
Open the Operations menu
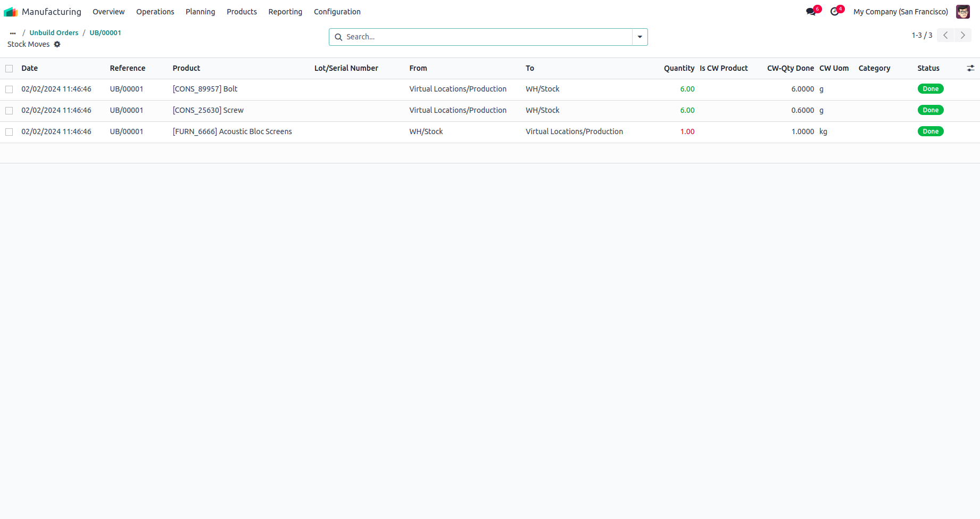155,12
